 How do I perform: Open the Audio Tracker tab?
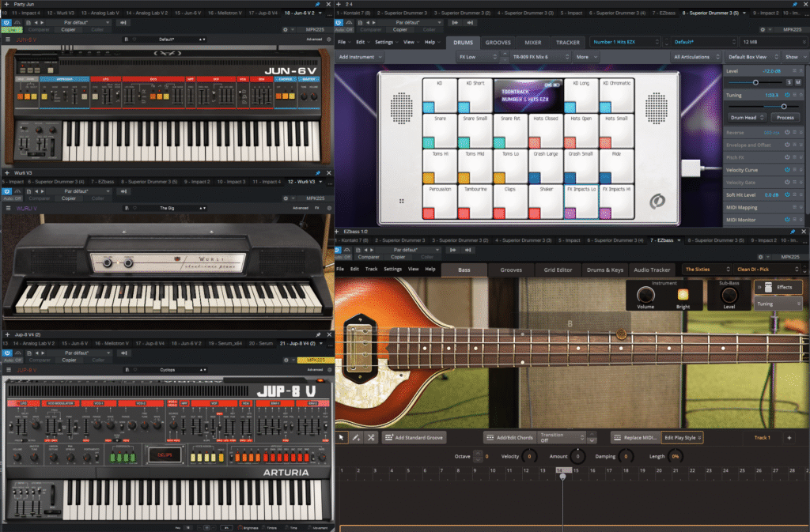(652, 270)
